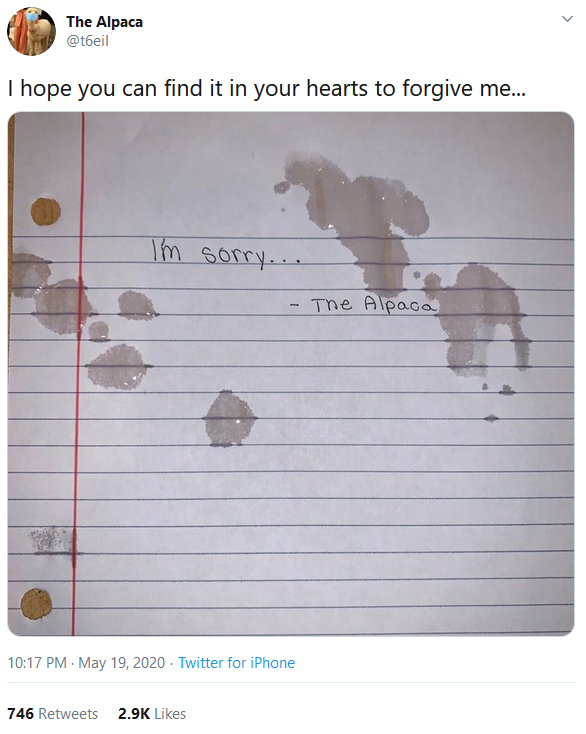The height and width of the screenshot is (734, 586).
Task: View the 2.9K Likes list
Action: point(152,713)
